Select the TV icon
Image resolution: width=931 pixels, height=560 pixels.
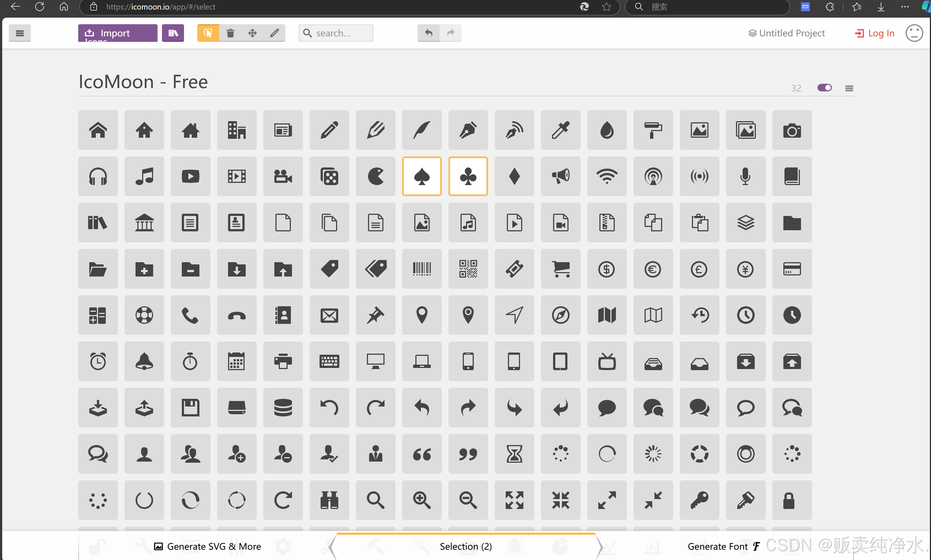(607, 361)
